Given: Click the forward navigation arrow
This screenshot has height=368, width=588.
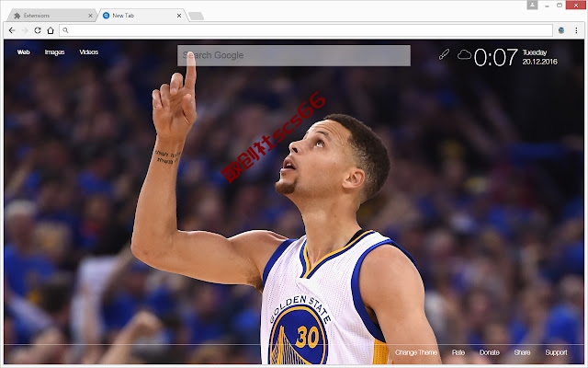Looking at the screenshot, I should [25, 30].
